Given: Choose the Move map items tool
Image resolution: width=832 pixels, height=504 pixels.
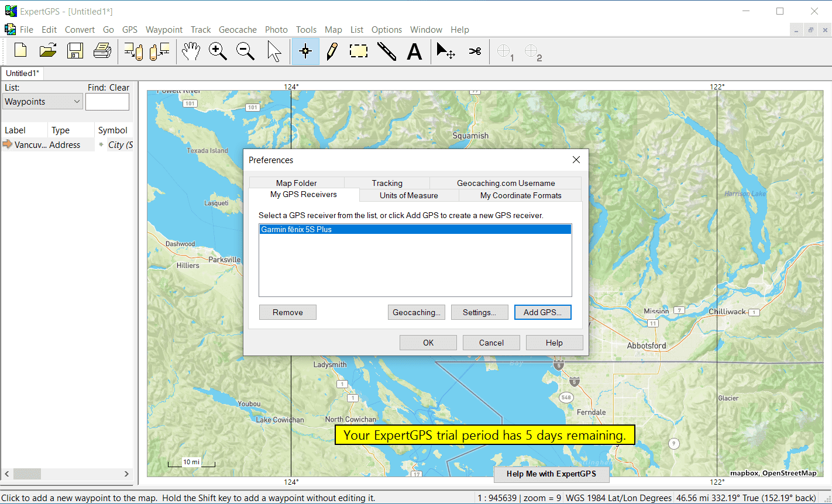Looking at the screenshot, I should (446, 51).
